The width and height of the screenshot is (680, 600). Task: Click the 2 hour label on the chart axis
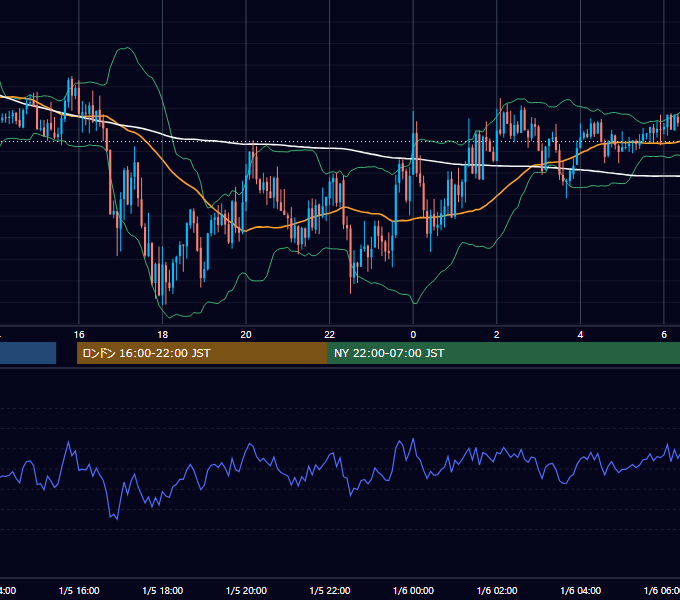(x=497, y=335)
